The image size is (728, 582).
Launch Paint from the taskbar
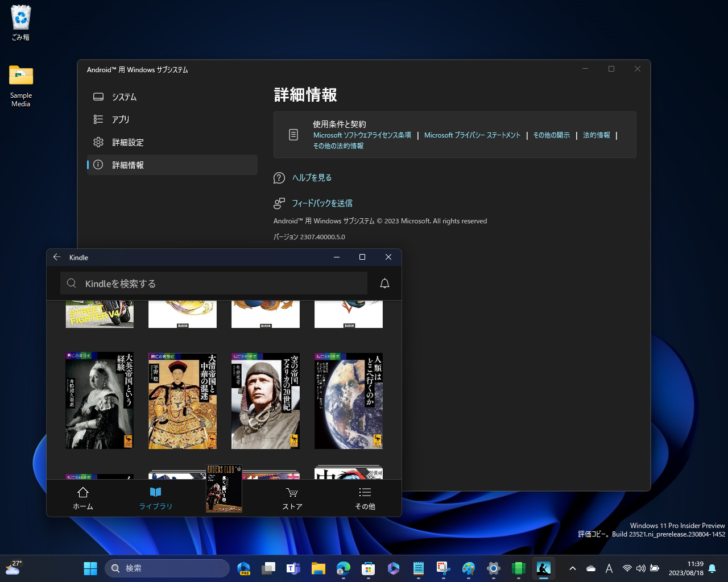468,568
